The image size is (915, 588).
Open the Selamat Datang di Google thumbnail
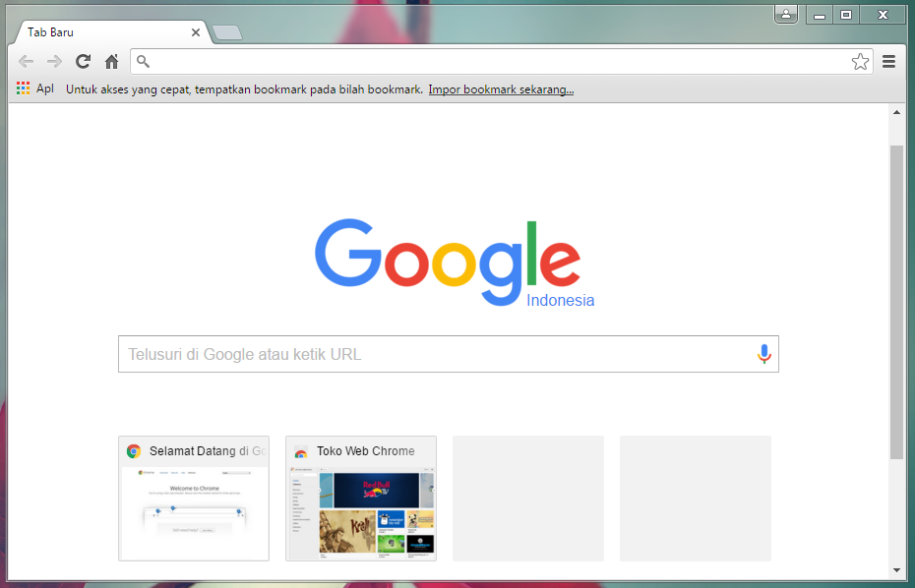[194, 499]
